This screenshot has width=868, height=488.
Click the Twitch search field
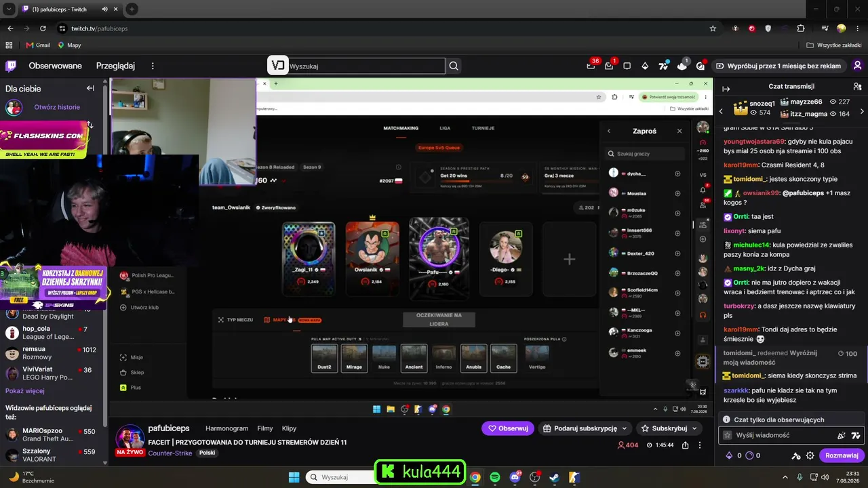[366, 66]
